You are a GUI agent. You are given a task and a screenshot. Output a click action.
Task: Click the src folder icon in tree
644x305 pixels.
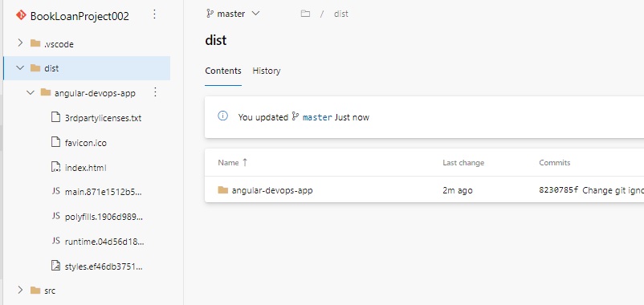pyautogui.click(x=35, y=291)
